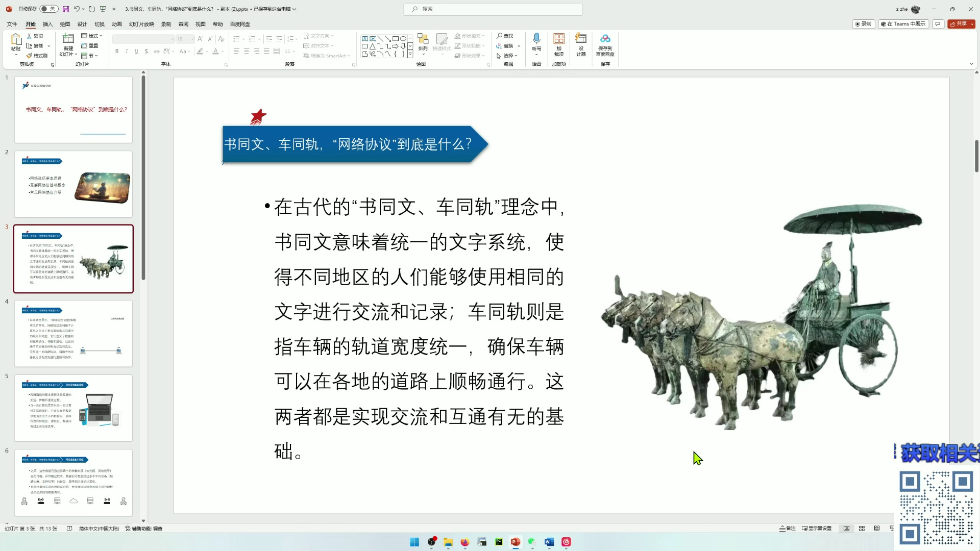Open the font size dropdown

coord(192,39)
